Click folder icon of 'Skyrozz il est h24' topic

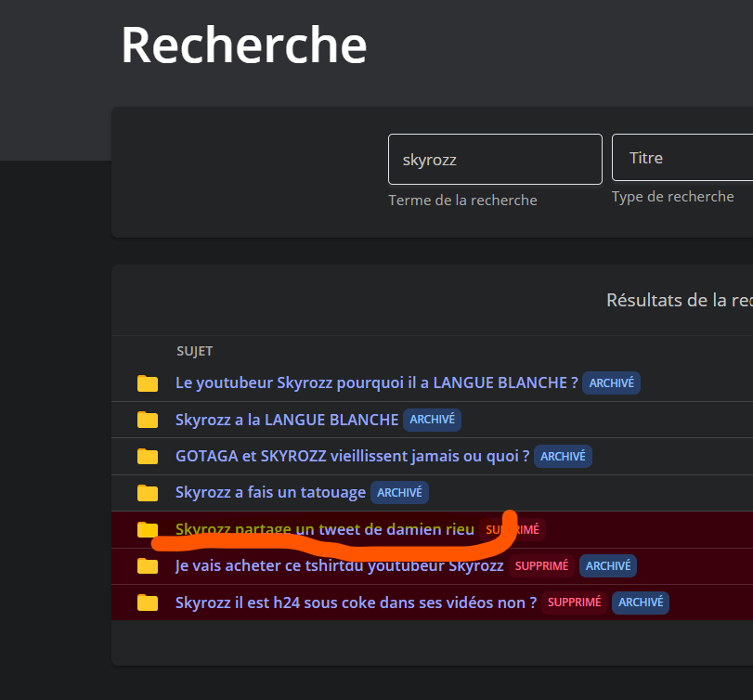[148, 603]
